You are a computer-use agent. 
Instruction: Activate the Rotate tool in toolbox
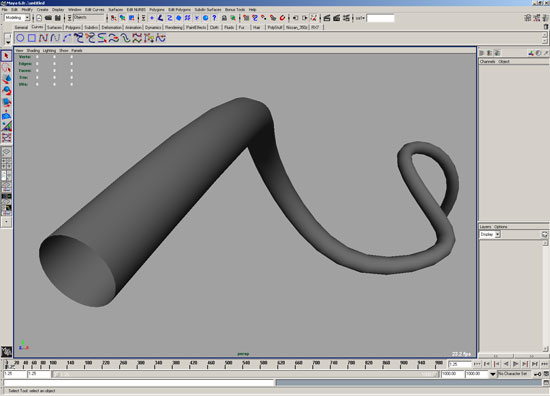6,91
